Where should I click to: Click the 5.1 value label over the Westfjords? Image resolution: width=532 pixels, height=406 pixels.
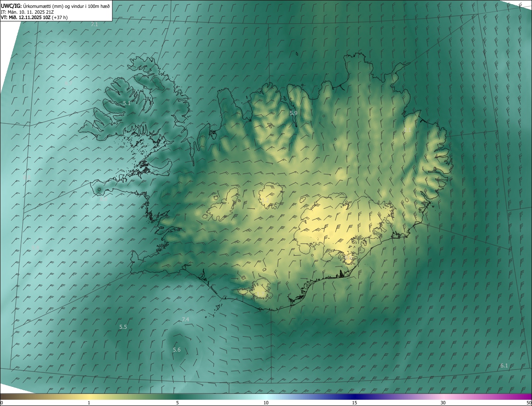[x=127, y=103]
